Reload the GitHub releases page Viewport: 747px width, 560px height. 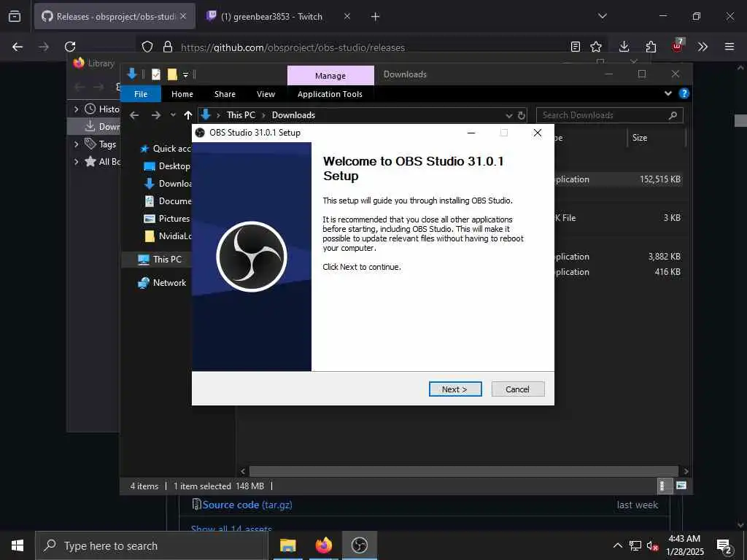pos(70,47)
